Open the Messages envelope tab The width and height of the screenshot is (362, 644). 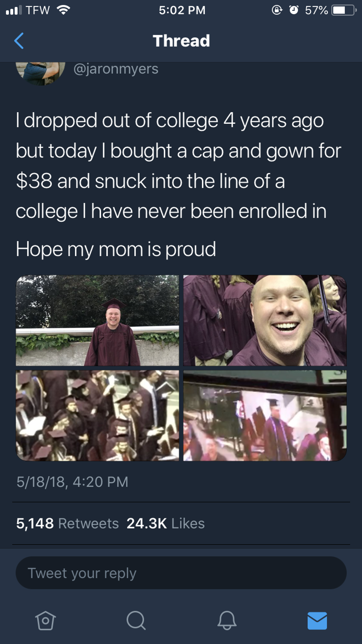(317, 620)
